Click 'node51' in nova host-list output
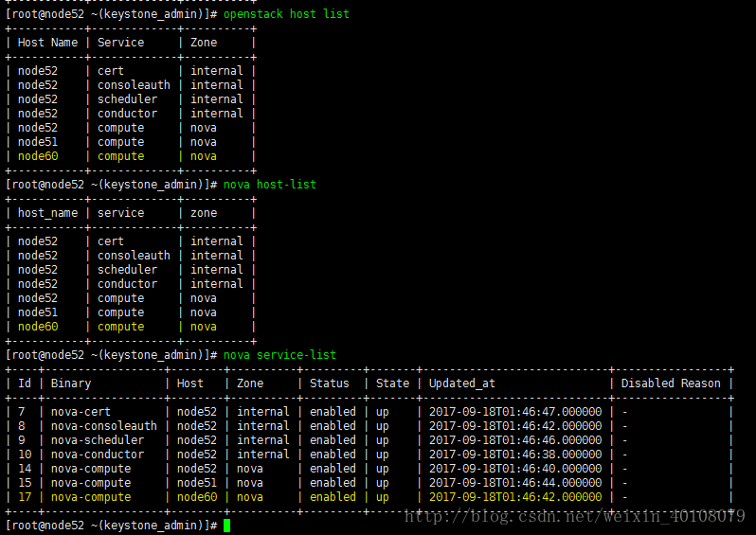 coord(38,312)
